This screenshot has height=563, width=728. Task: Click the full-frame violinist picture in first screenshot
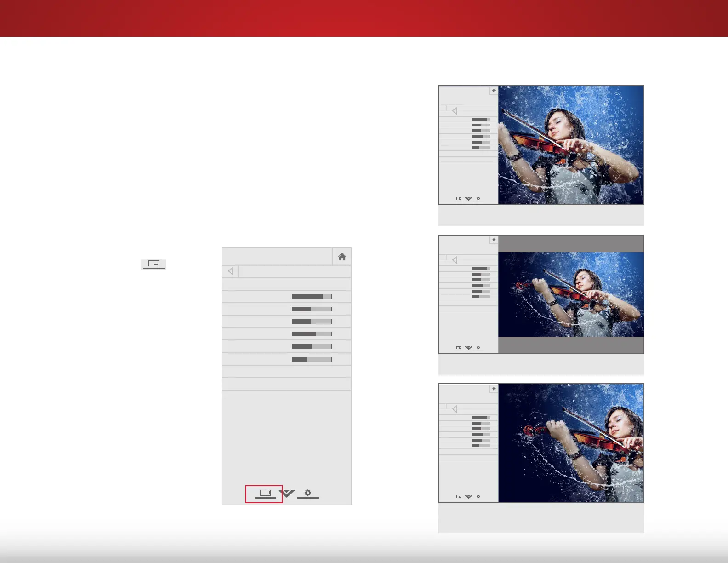click(x=571, y=145)
